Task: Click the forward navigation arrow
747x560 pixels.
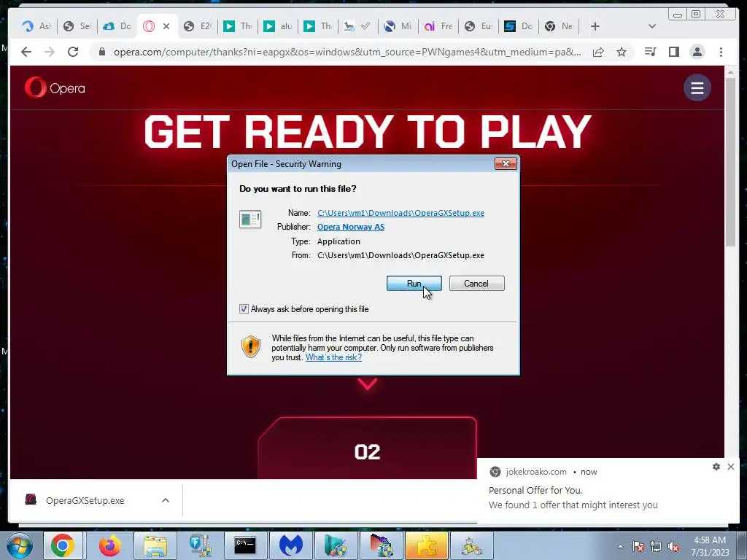Action: point(50,52)
